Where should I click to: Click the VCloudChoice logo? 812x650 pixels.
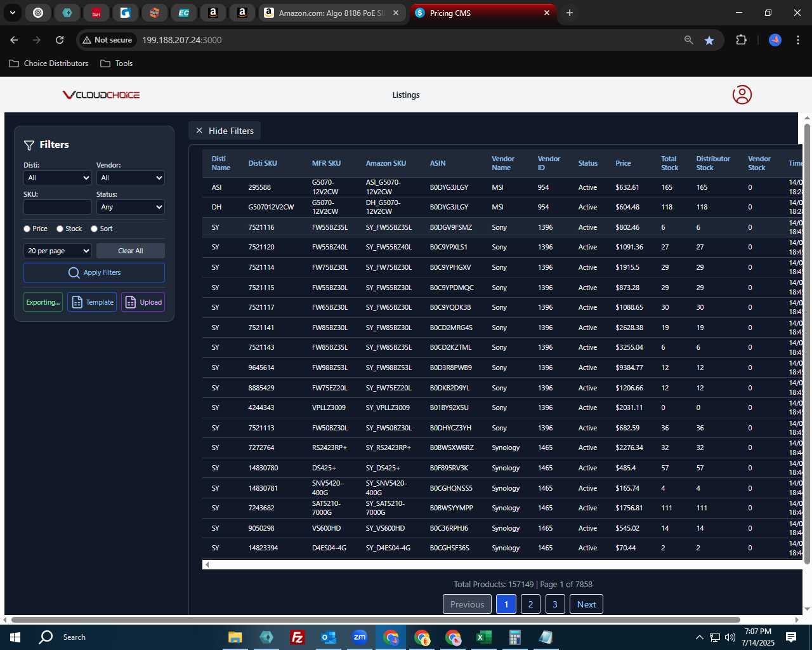click(101, 95)
